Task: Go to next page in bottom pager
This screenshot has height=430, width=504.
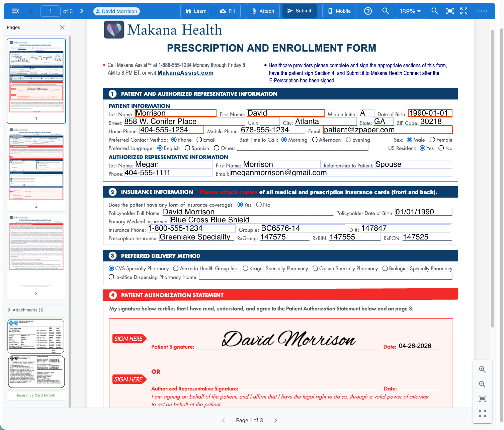Action: (x=276, y=420)
